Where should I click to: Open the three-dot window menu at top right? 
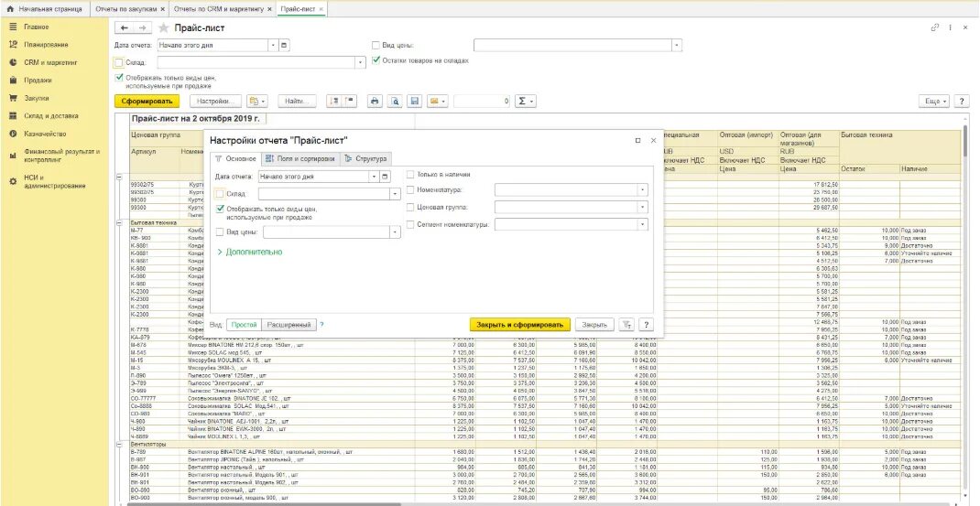950,27
